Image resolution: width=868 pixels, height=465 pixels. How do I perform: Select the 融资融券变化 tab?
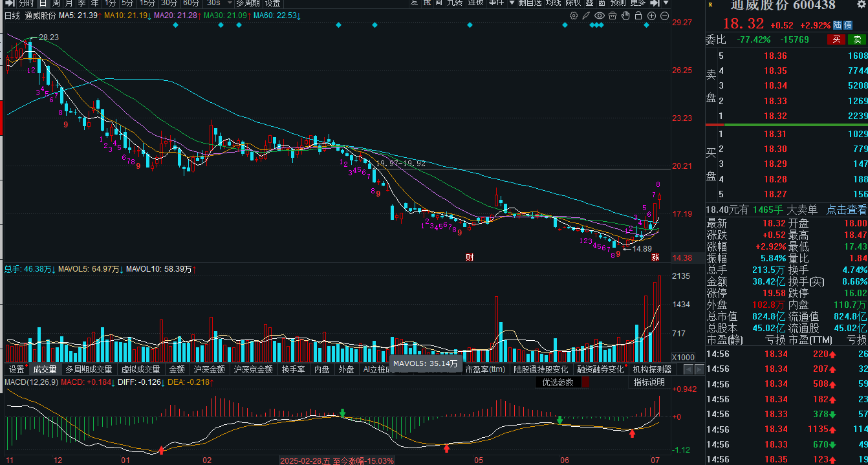coord(601,369)
